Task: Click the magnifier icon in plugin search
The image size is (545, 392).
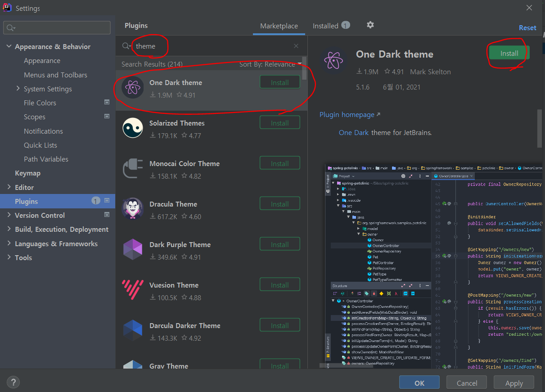Action: tap(126, 46)
